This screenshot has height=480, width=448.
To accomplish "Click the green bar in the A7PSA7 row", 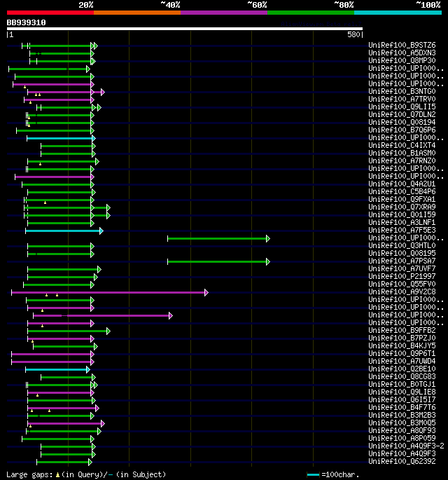I will (218, 262).
